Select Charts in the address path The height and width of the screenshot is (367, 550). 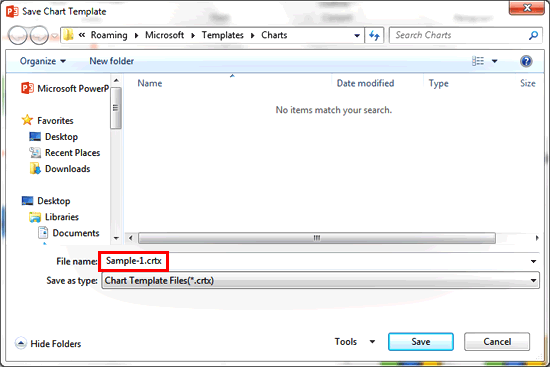[274, 35]
